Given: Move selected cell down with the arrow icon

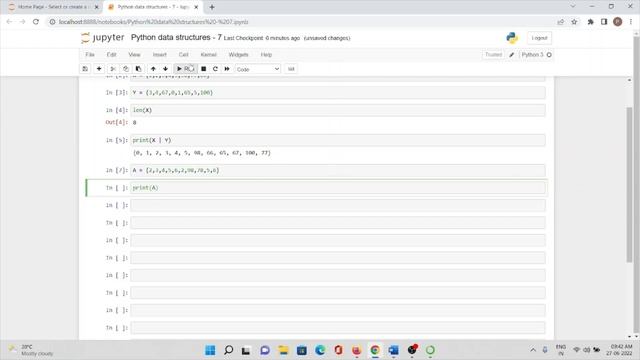Looking at the screenshot, I should (165, 69).
